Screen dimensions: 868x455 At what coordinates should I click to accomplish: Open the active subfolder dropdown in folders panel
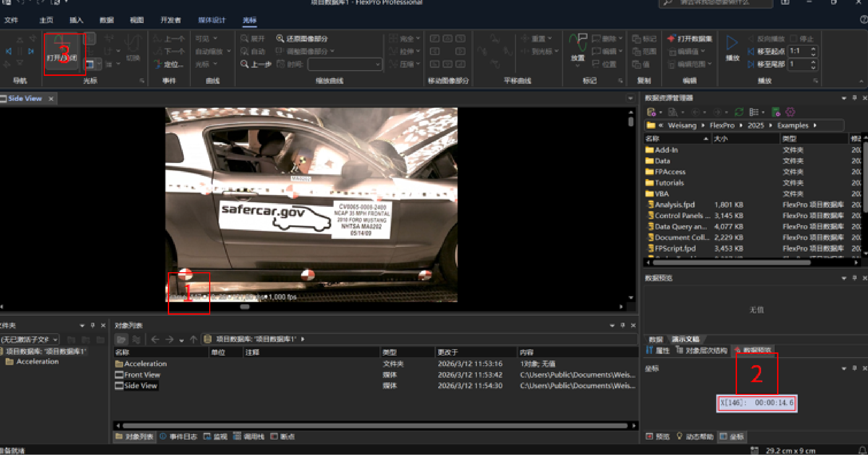(x=55, y=339)
